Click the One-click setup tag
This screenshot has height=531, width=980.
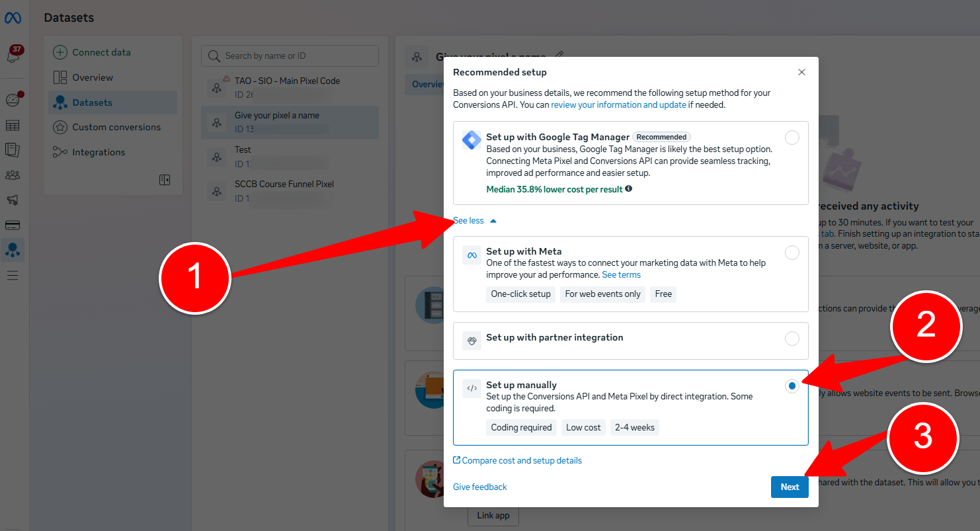click(x=520, y=294)
